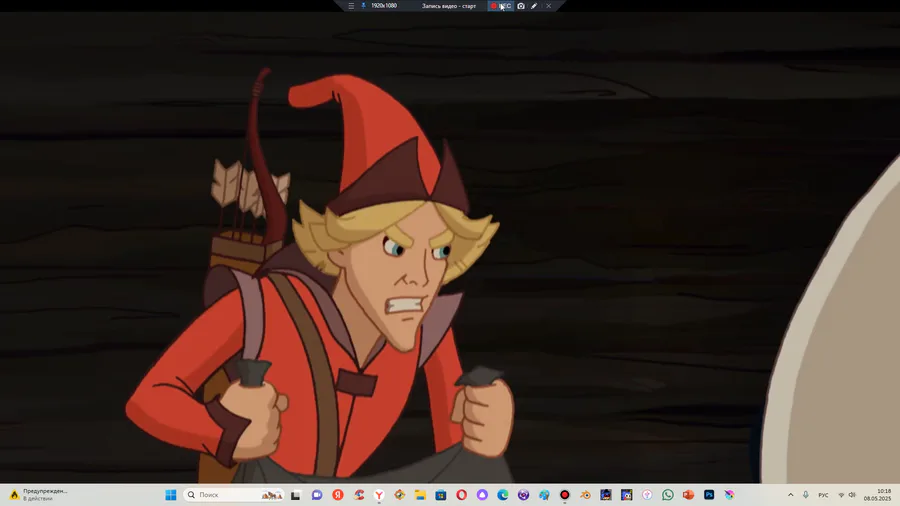Image resolution: width=900 pixels, height=506 pixels.
Task: Open Microsoft Store from the taskbar
Action: [x=441, y=495]
